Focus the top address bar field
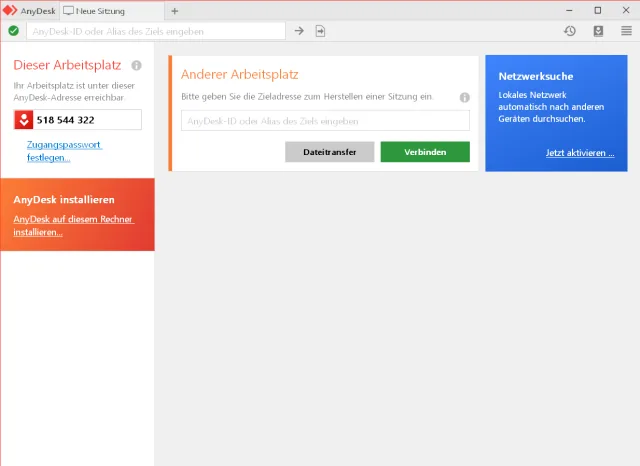The height and width of the screenshot is (466, 640). coord(156,31)
